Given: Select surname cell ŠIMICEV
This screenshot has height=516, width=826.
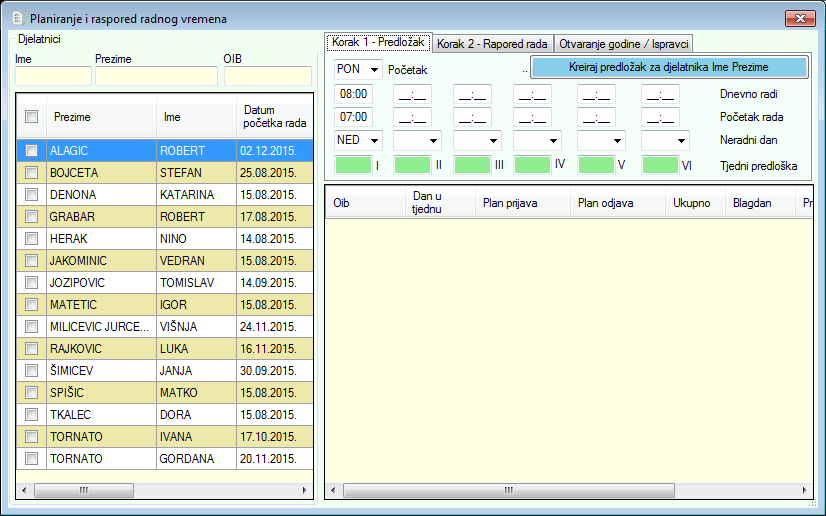Looking at the screenshot, I should click(x=101, y=371).
